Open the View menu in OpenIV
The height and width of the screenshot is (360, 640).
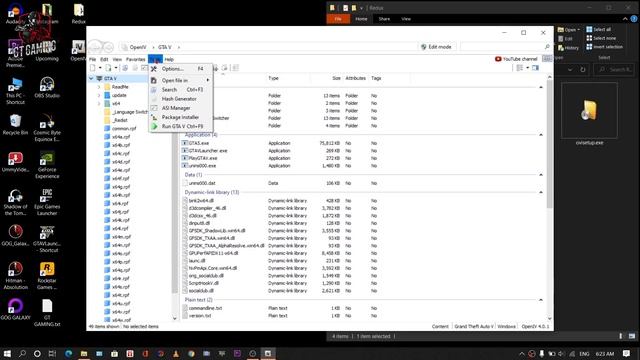[117, 60]
